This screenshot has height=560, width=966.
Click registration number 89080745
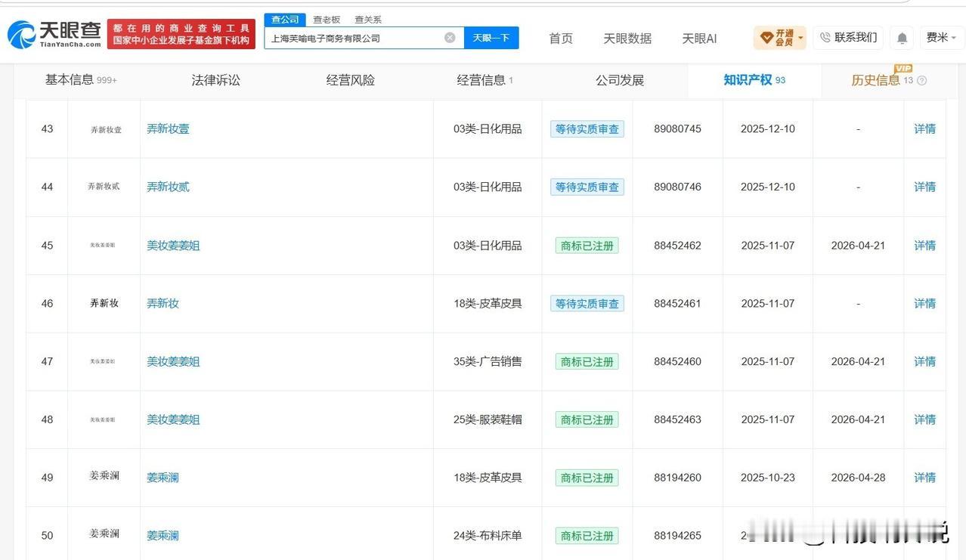[x=677, y=129]
